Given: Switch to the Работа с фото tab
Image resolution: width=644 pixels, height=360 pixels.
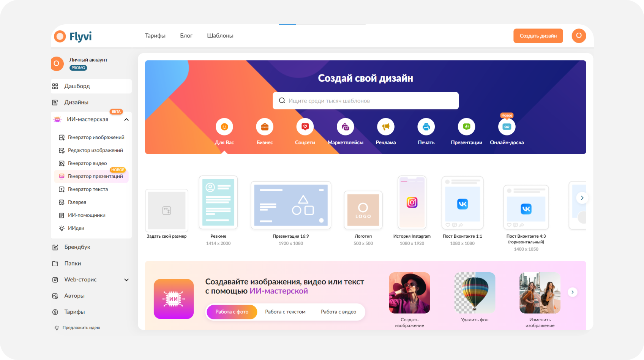Looking at the screenshot, I should pyautogui.click(x=232, y=312).
